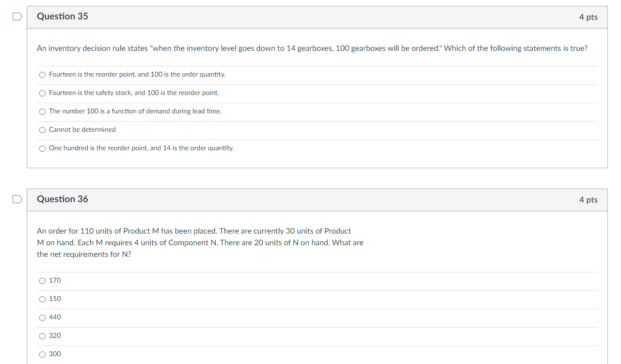
Task: Flag Question 36 for review
Action: pos(17,199)
